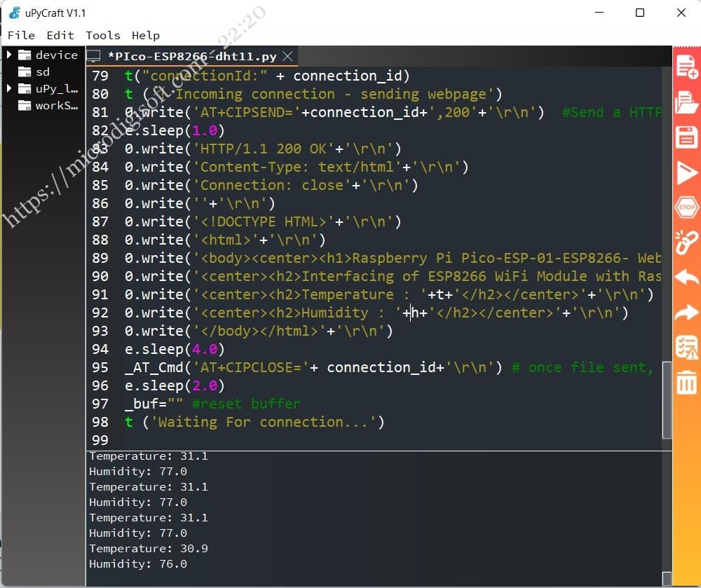
Task: Redo the last undone edit
Action: [686, 312]
